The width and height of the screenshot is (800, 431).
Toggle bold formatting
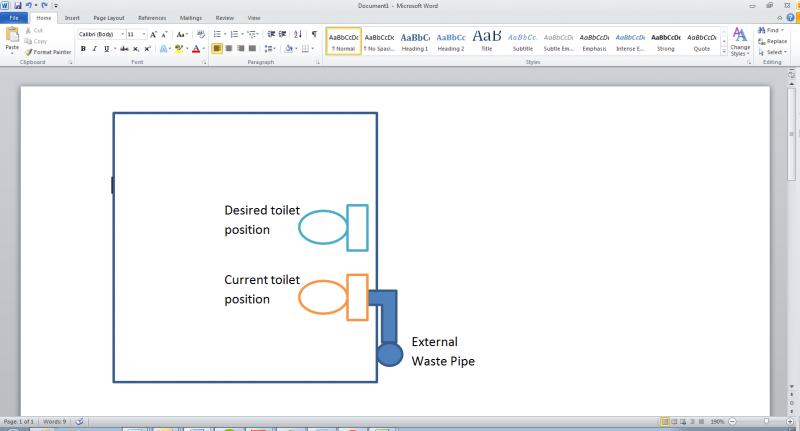[83, 48]
